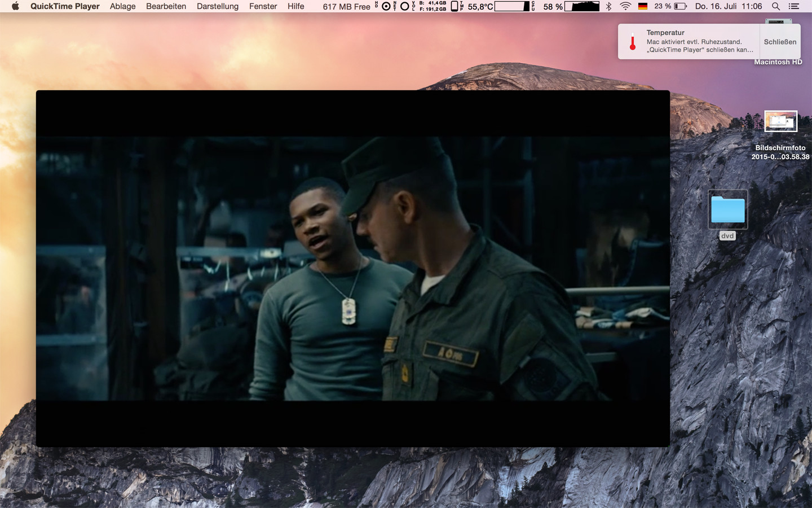Select the Macintosh HD drive label
812x508 pixels.
[x=778, y=62]
